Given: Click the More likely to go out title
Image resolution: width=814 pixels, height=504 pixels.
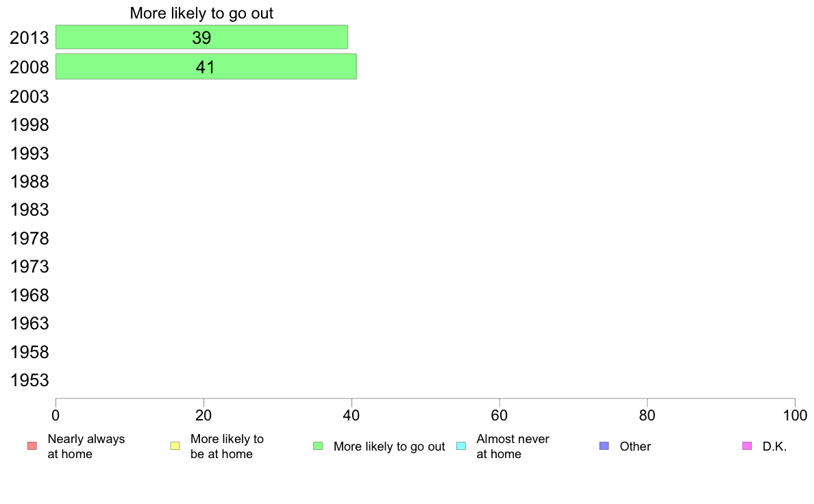Looking at the screenshot, I should [x=201, y=13].
